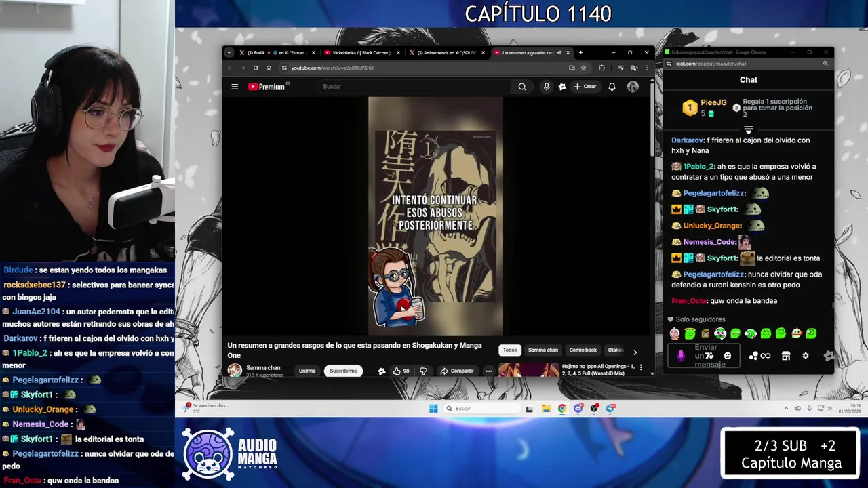
Task: Open a new Chrome tab
Action: click(580, 52)
